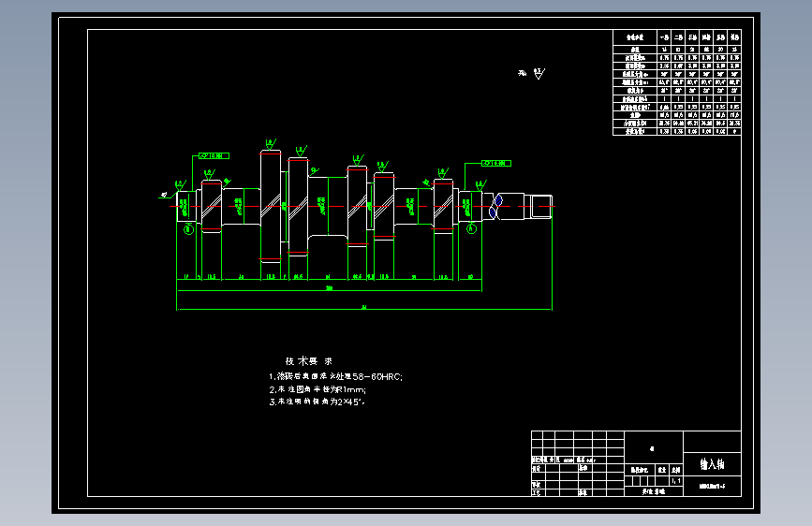Click the header cell of gear parameter table
Image resolution: width=812 pixels, height=526 pixels.
coord(635,37)
